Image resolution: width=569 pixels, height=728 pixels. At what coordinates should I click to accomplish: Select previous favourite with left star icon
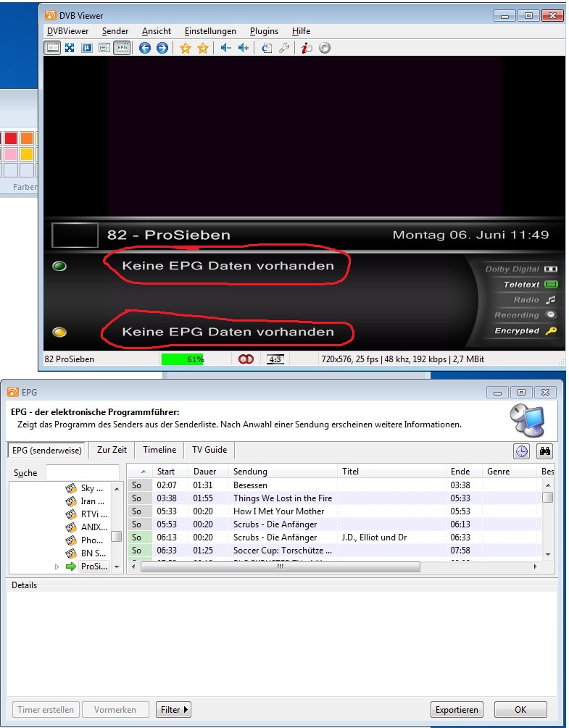(x=186, y=47)
